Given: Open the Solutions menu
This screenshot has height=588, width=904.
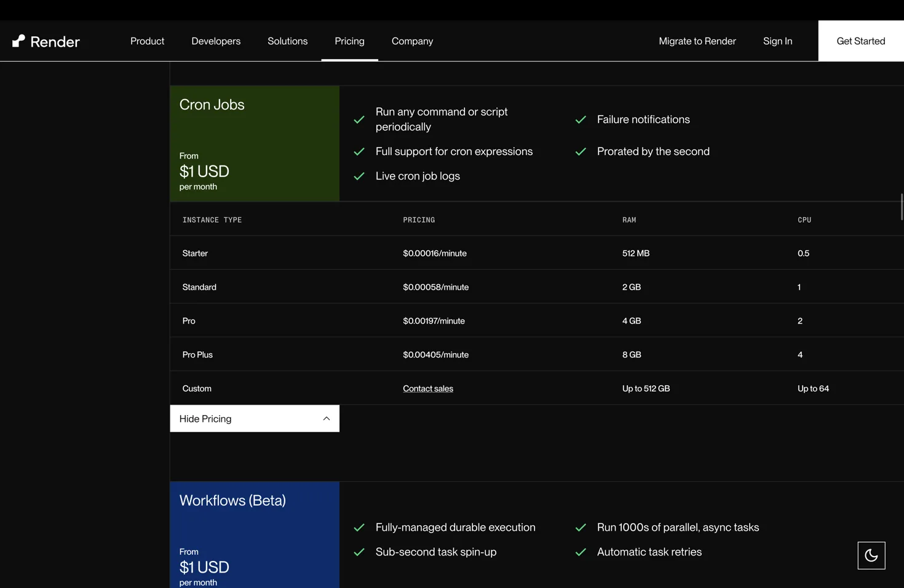Looking at the screenshot, I should 287,41.
